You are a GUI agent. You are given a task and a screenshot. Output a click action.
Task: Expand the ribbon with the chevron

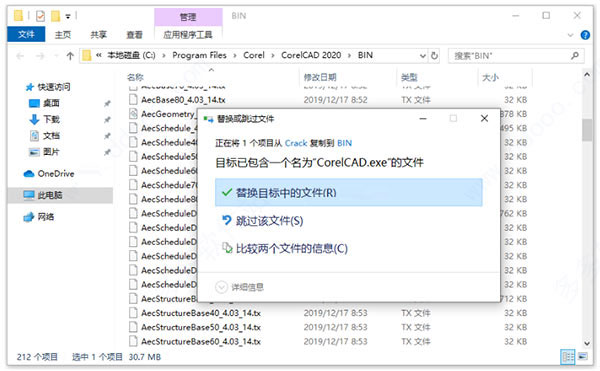[x=570, y=35]
